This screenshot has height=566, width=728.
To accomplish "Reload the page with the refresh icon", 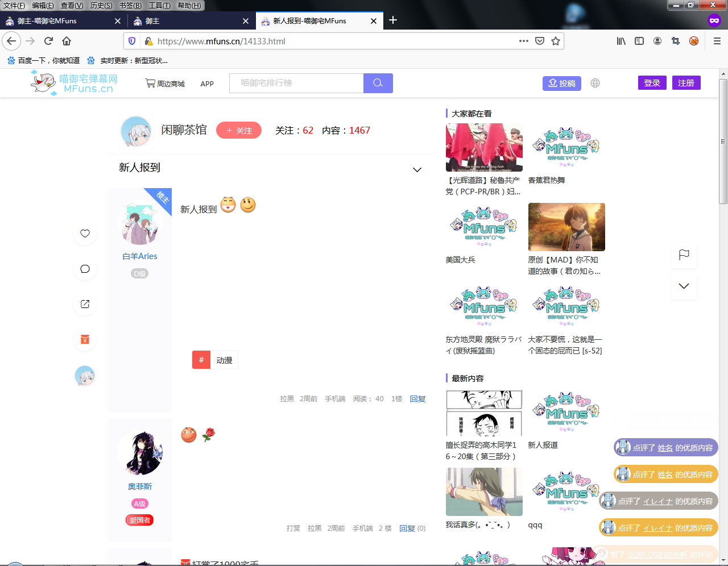I will pos(48,41).
